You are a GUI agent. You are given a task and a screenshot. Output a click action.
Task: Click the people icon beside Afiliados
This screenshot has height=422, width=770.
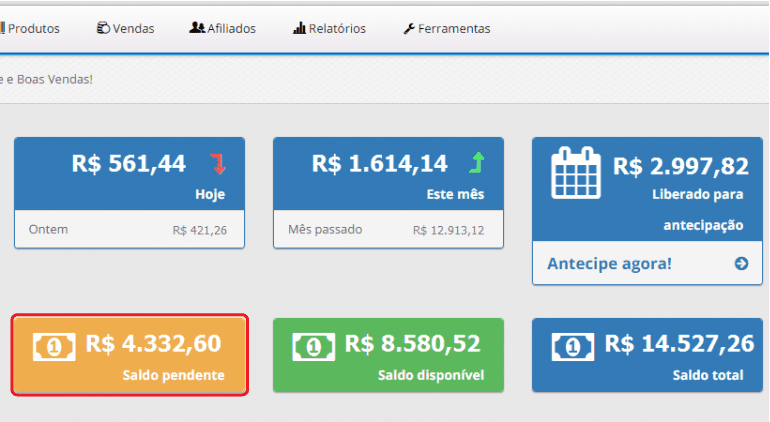coord(197,28)
